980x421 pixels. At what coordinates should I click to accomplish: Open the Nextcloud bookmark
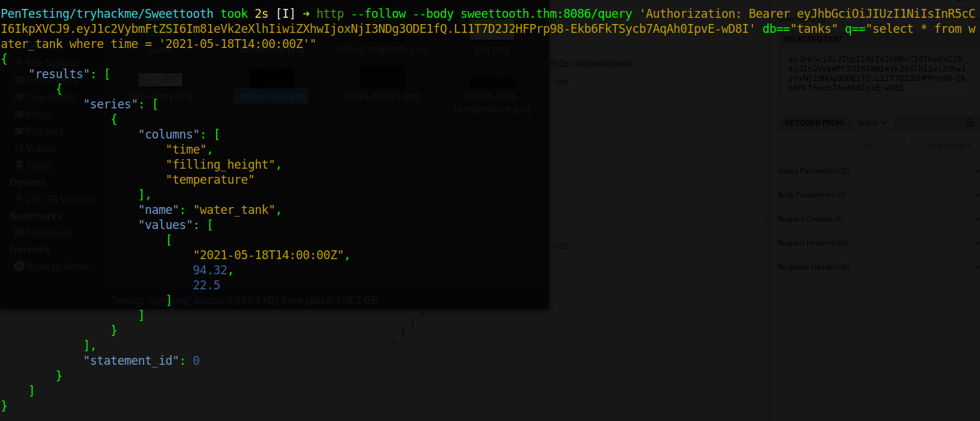[x=48, y=232]
